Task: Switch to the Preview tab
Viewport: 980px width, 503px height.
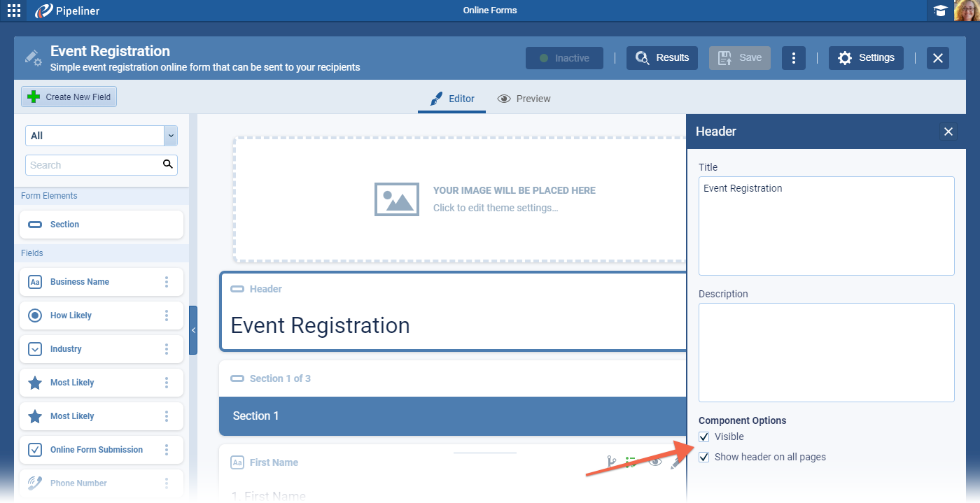Action: (524, 99)
